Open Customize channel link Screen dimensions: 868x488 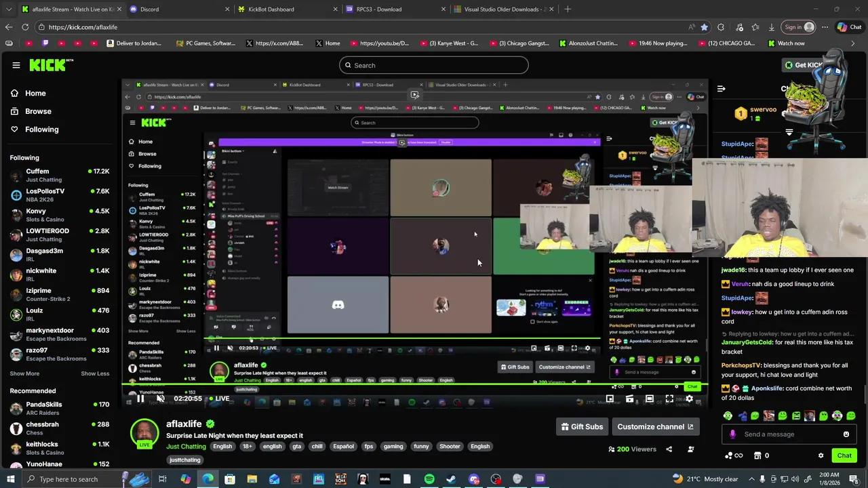[x=655, y=426]
